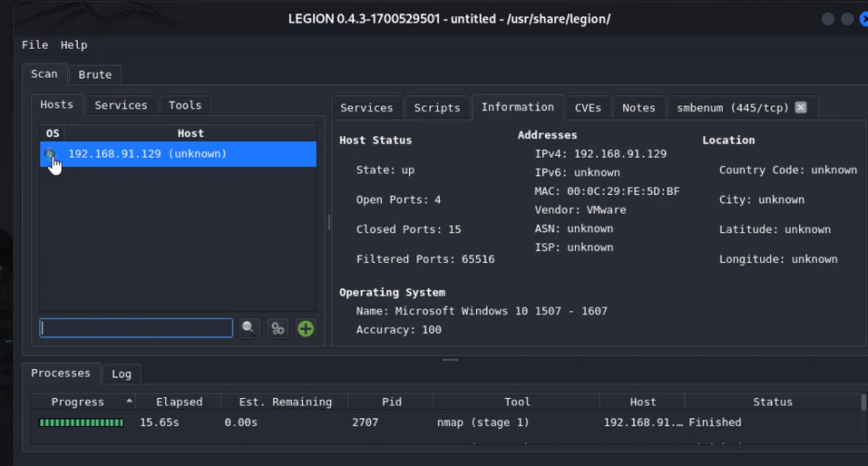Image resolution: width=868 pixels, height=466 pixels.
Task: Open the Notes tab
Action: pos(639,108)
